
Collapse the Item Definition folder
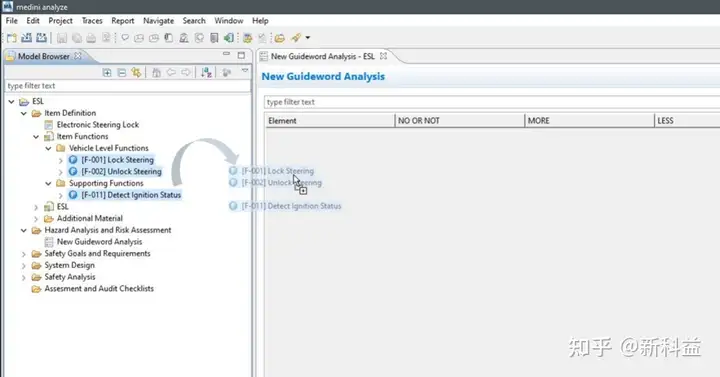[x=24, y=113]
